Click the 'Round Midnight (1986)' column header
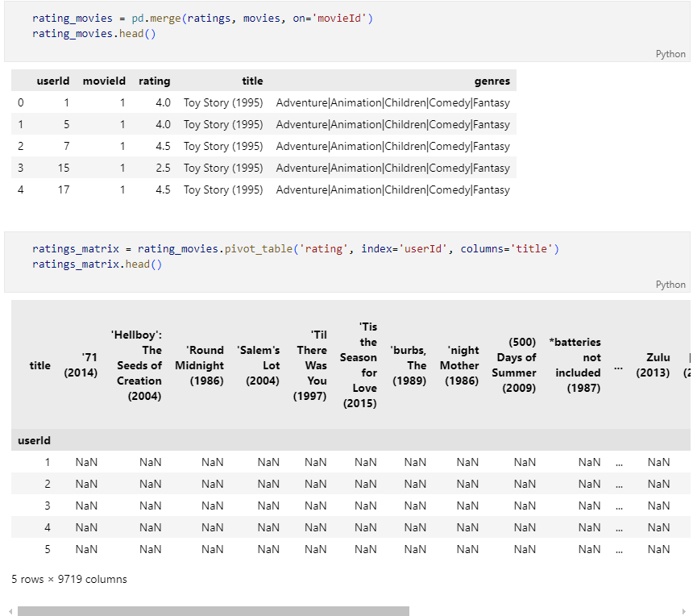The width and height of the screenshot is (693, 616). coord(199,365)
